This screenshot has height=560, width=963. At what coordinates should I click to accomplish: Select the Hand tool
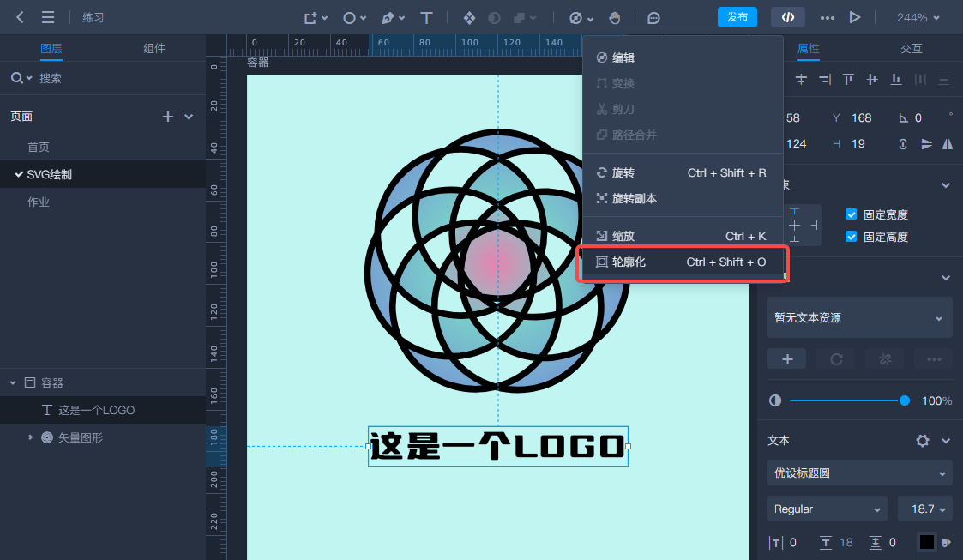(x=616, y=17)
